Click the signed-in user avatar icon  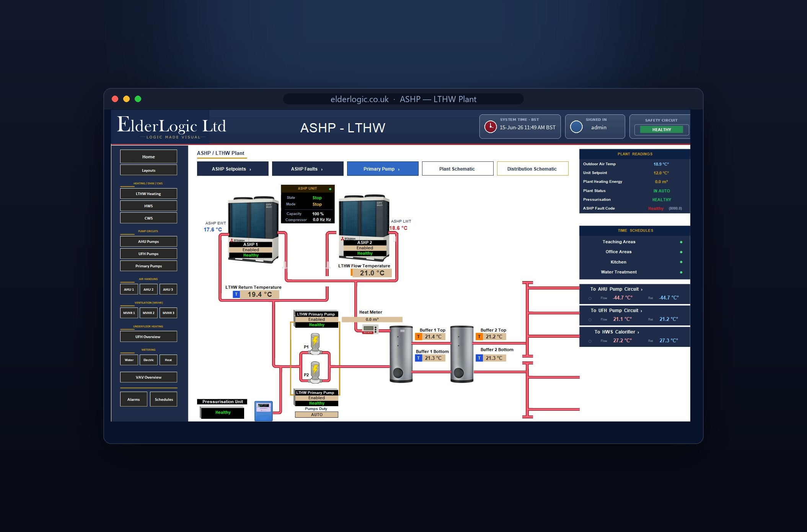576,127
